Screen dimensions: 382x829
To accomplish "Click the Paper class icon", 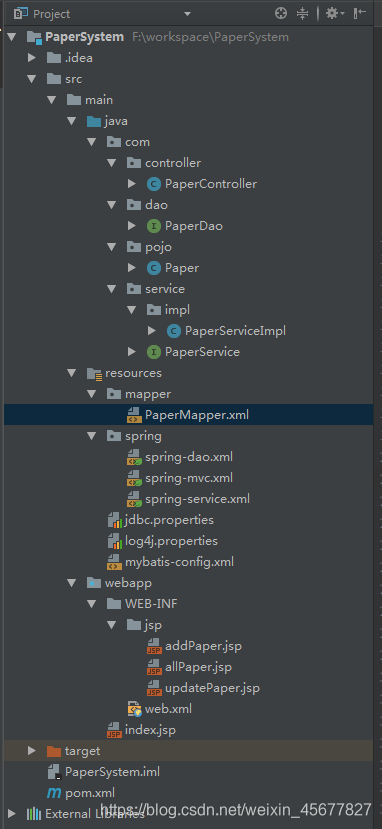I will (153, 268).
